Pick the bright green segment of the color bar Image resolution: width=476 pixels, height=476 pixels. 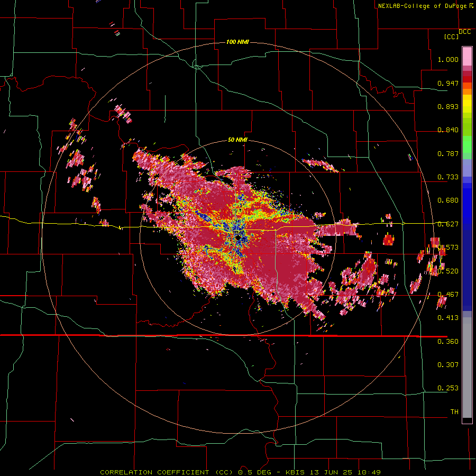click(467, 144)
